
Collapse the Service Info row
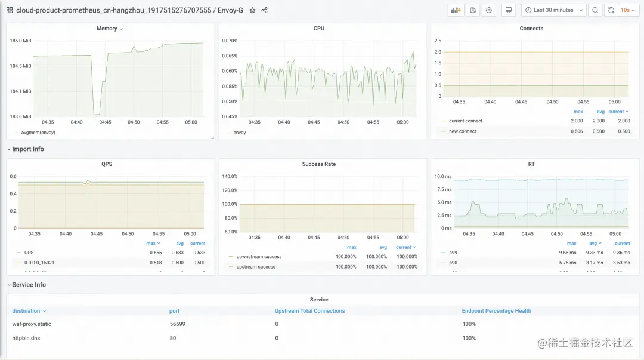point(26,285)
